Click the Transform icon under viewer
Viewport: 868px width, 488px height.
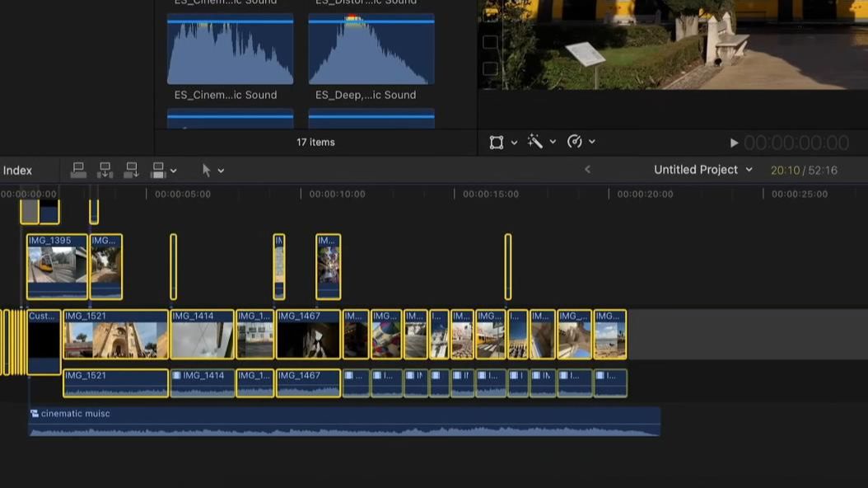[x=497, y=143]
